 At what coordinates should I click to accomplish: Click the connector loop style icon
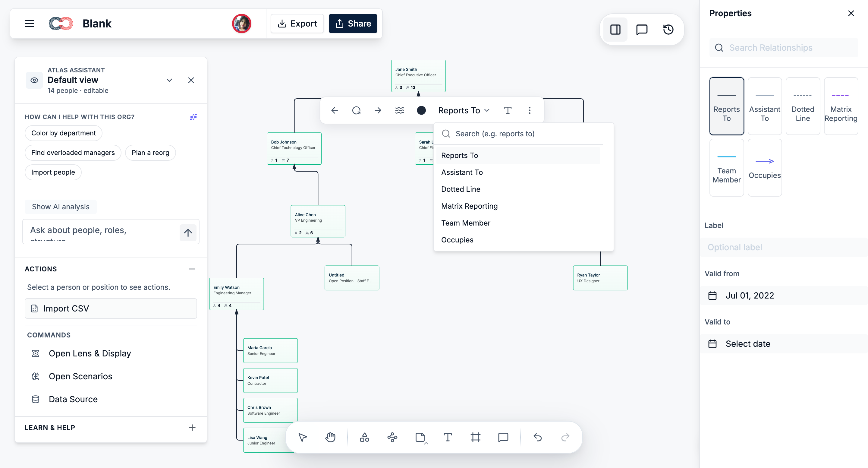pyautogui.click(x=356, y=111)
